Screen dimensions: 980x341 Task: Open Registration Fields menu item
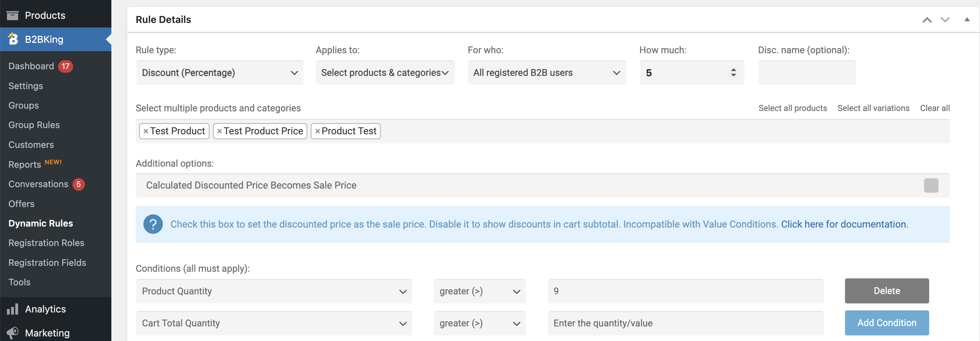(x=47, y=263)
